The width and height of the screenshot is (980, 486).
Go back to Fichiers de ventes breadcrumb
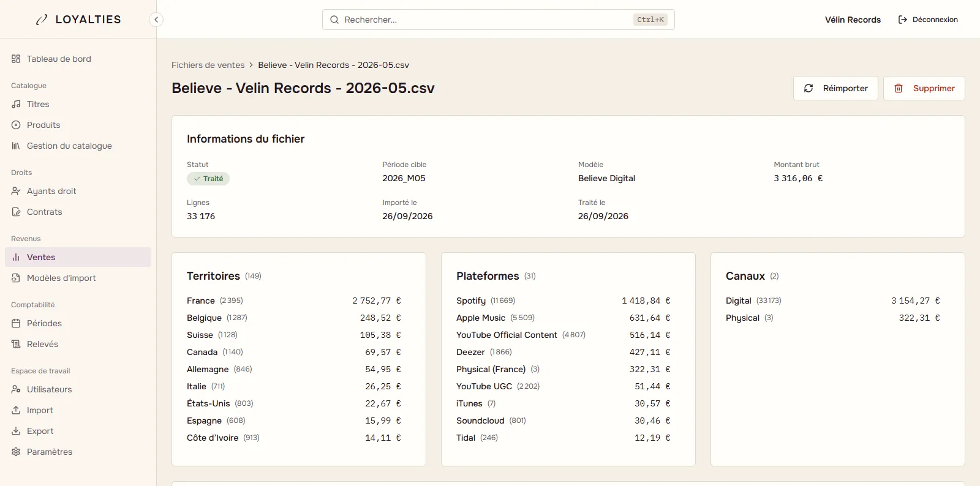pos(208,65)
